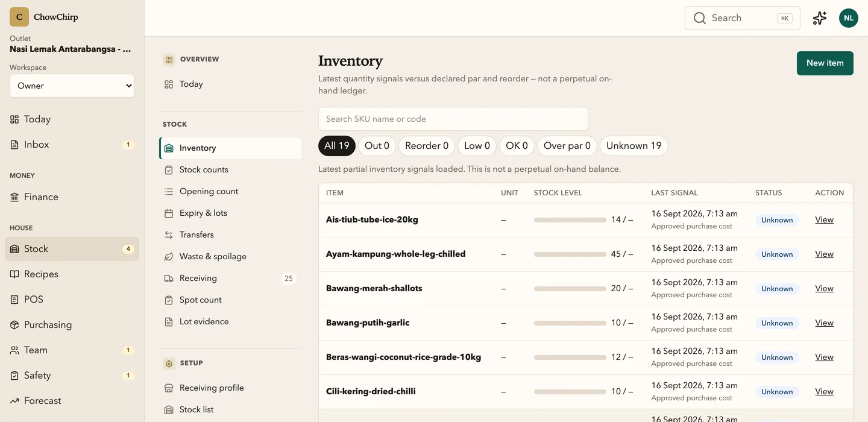Click the Stock counts clipboard icon
Viewport: 868px width, 422px height.
point(169,170)
